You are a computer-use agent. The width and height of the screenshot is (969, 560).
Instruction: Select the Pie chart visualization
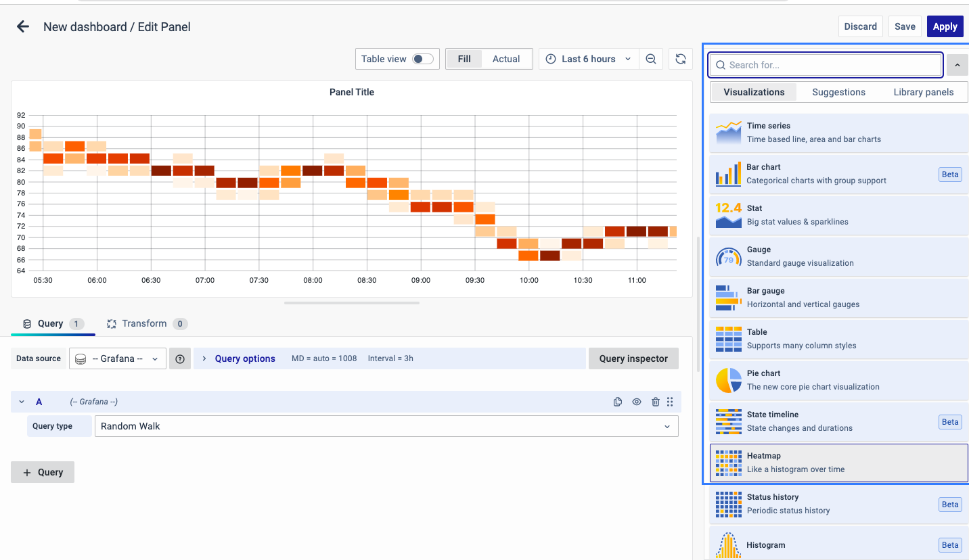point(838,380)
